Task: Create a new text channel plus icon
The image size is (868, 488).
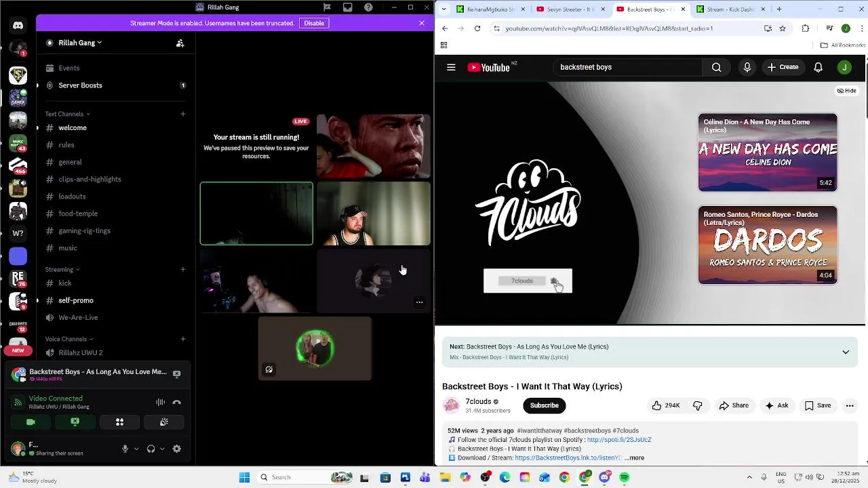Action: (x=183, y=114)
